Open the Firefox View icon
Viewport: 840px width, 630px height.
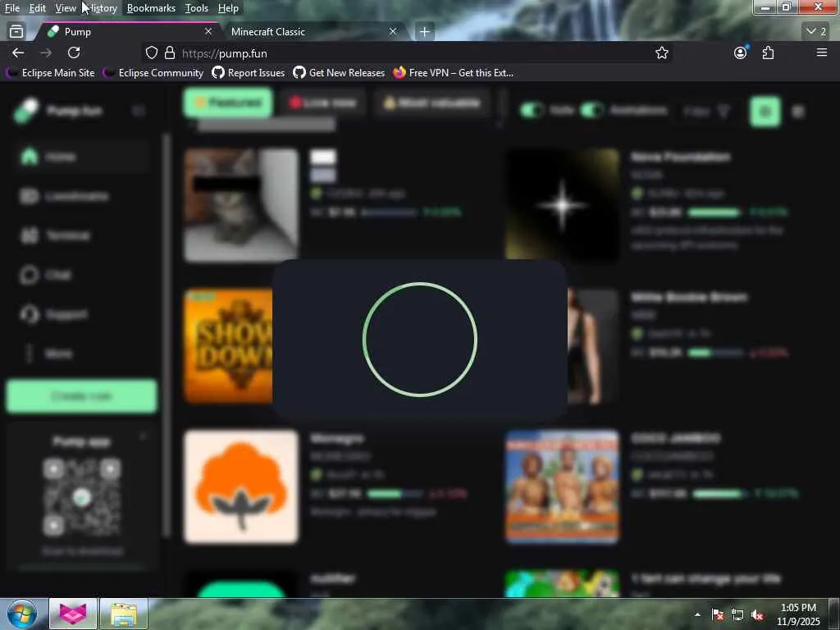[16, 32]
